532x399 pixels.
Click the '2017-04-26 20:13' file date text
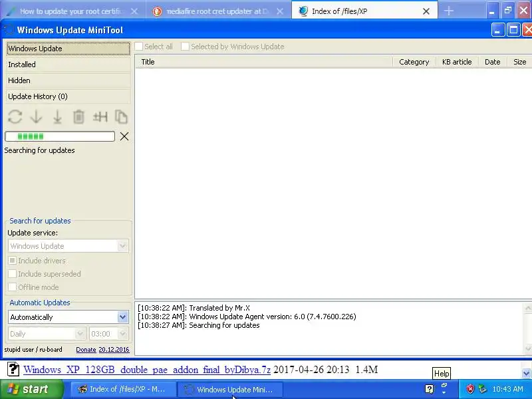click(311, 370)
